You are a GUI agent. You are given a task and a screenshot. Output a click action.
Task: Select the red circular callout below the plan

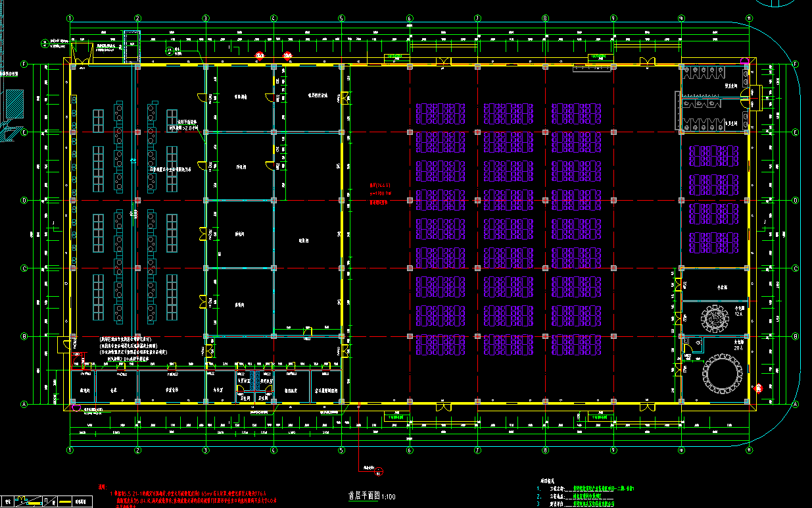coord(378,470)
